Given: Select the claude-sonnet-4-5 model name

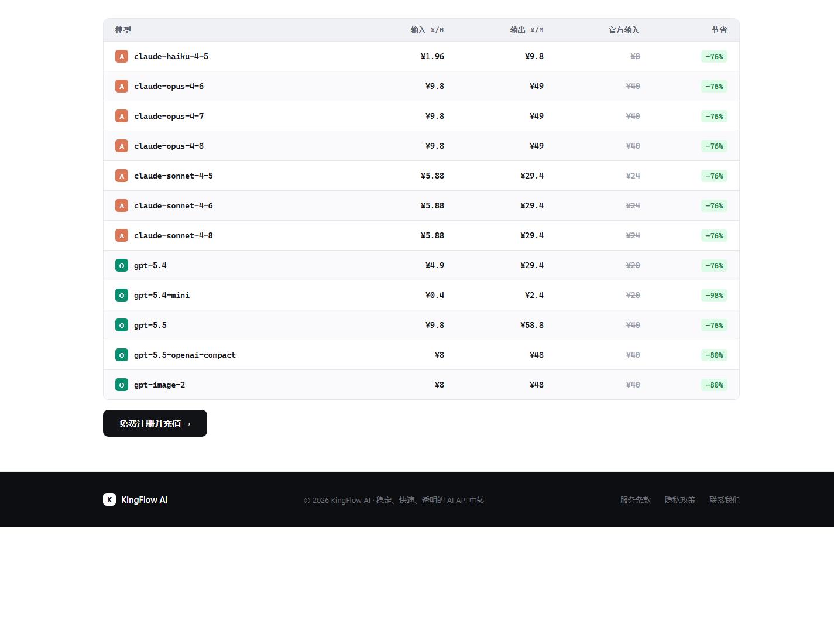Looking at the screenshot, I should tap(173, 176).
